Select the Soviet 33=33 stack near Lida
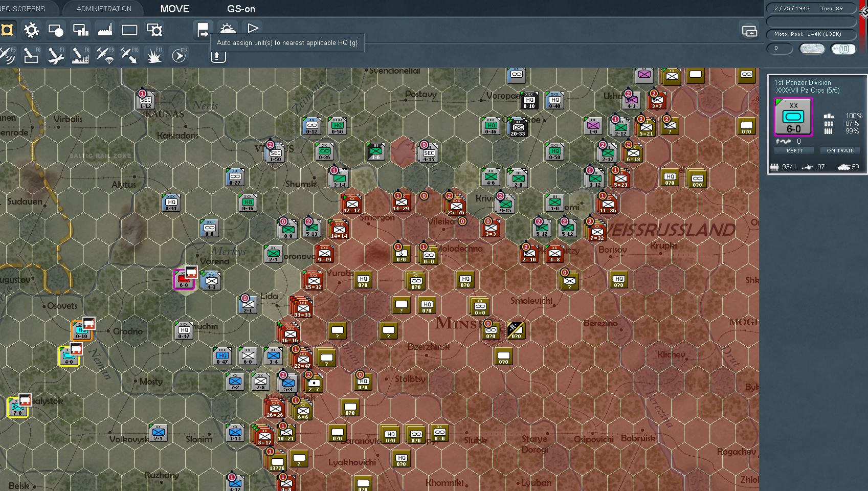 click(302, 307)
